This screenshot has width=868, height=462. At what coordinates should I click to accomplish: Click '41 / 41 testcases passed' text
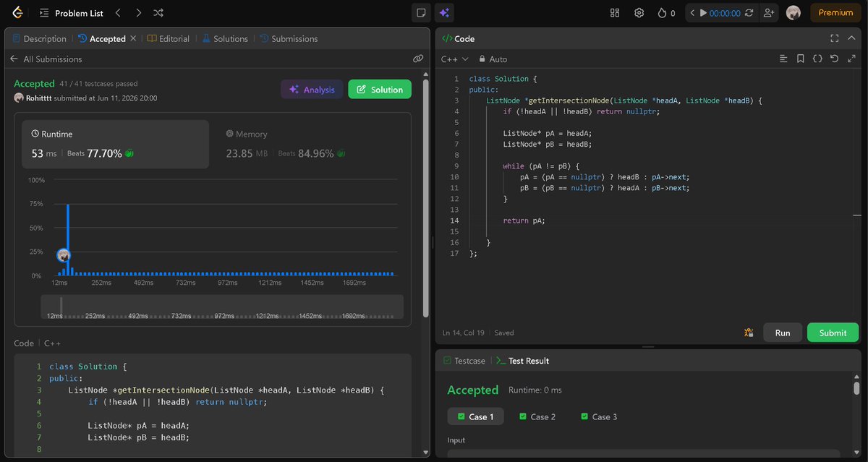point(98,84)
